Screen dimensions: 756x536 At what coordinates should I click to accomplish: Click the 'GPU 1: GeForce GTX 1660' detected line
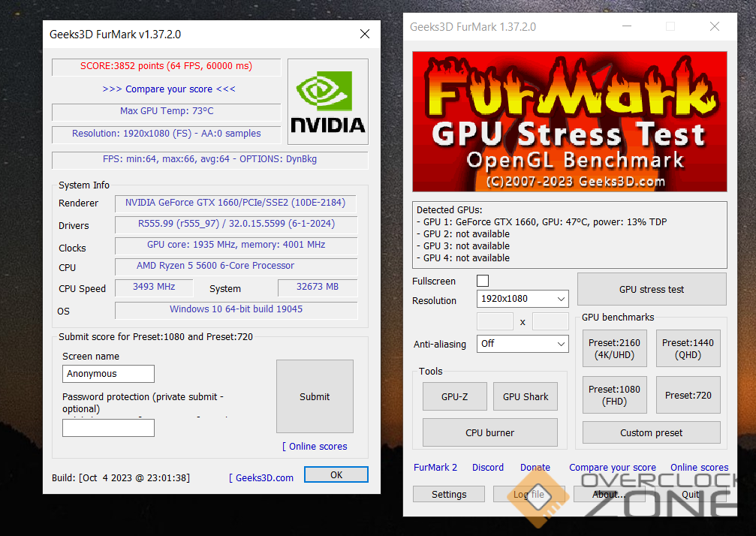click(x=541, y=222)
